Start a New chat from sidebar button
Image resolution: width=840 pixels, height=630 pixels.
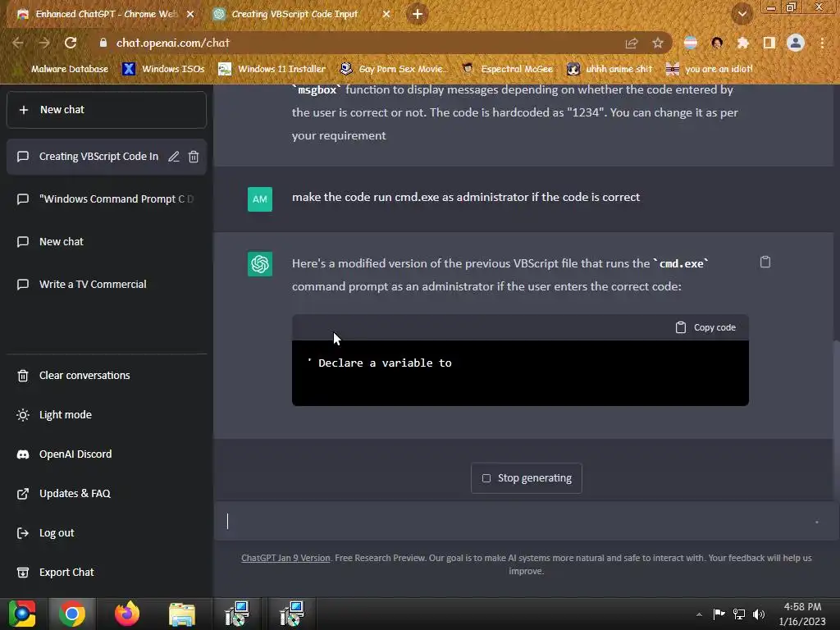point(106,110)
